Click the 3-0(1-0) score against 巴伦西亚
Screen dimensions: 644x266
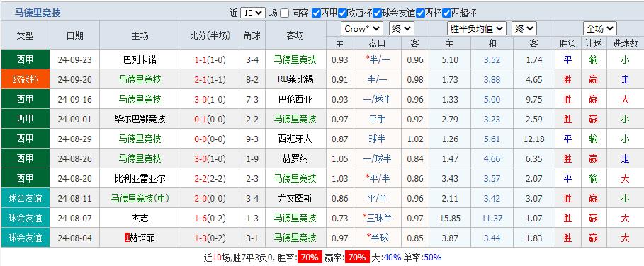pos(210,99)
